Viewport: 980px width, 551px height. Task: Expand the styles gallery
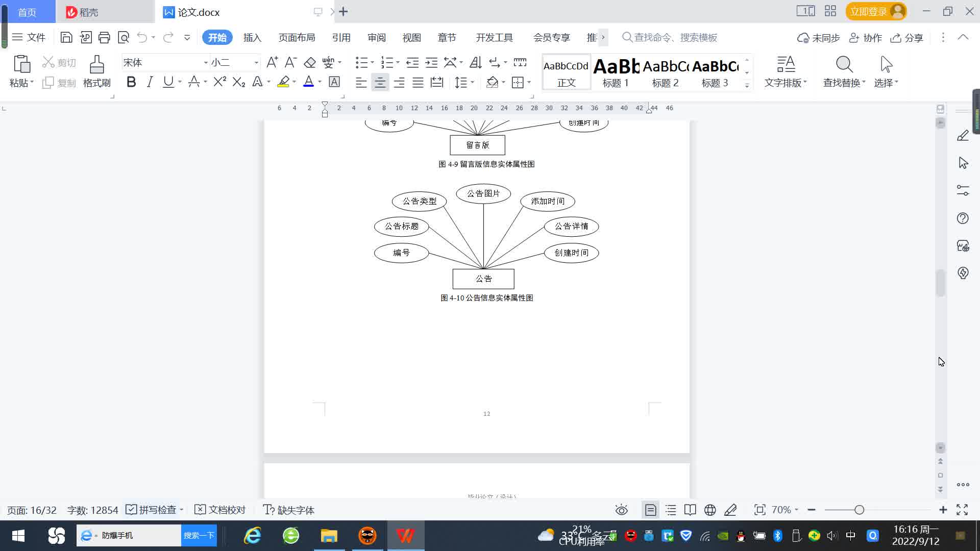coord(747,86)
